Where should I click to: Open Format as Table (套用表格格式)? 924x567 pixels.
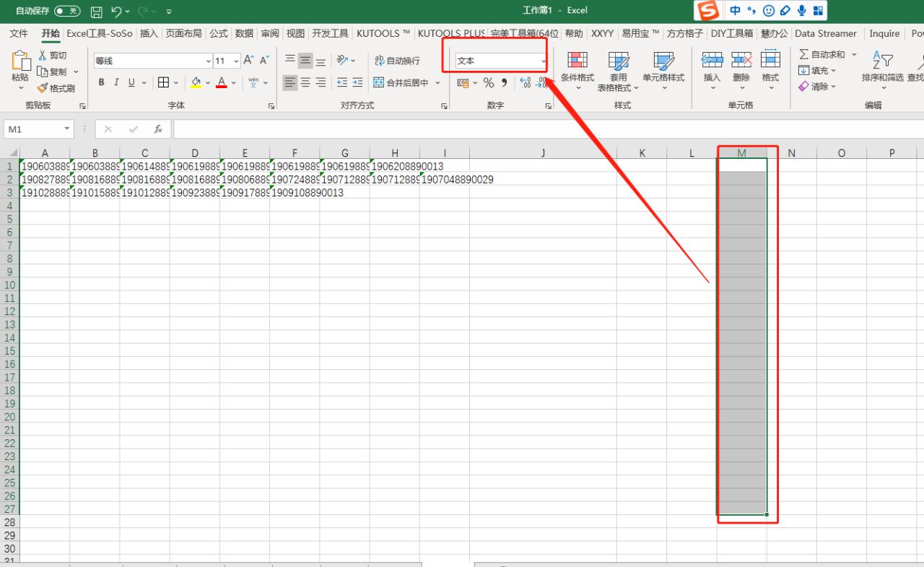(618, 72)
